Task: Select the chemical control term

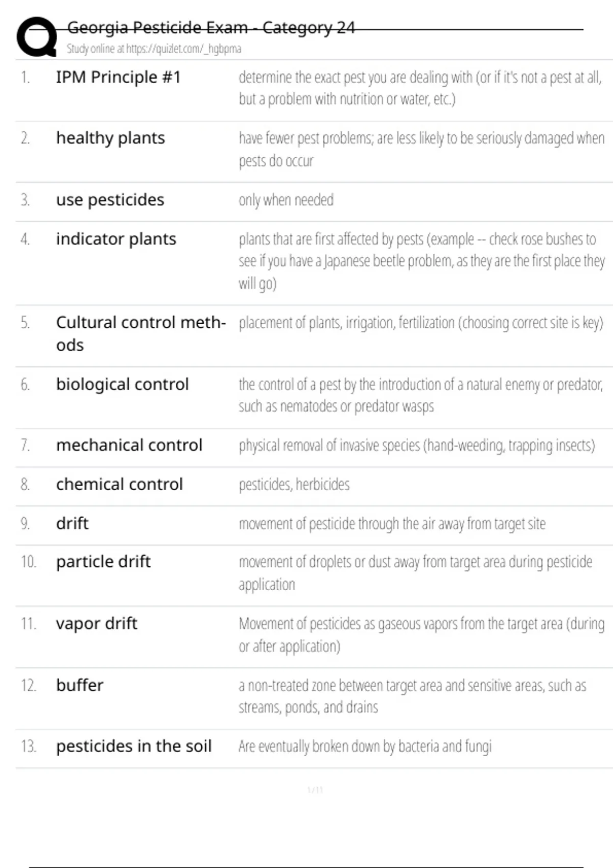Action: (x=119, y=484)
